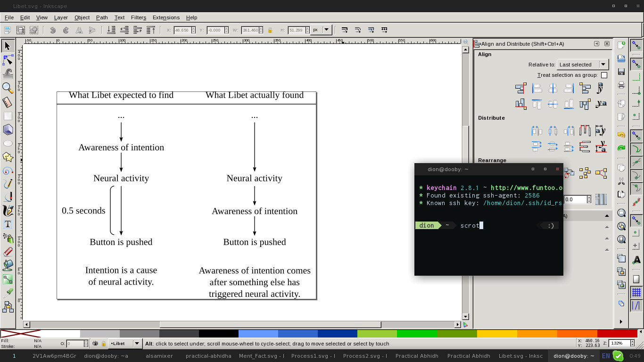Open the px units dropdown
The height and width of the screenshot is (362, 644).
tap(322, 30)
